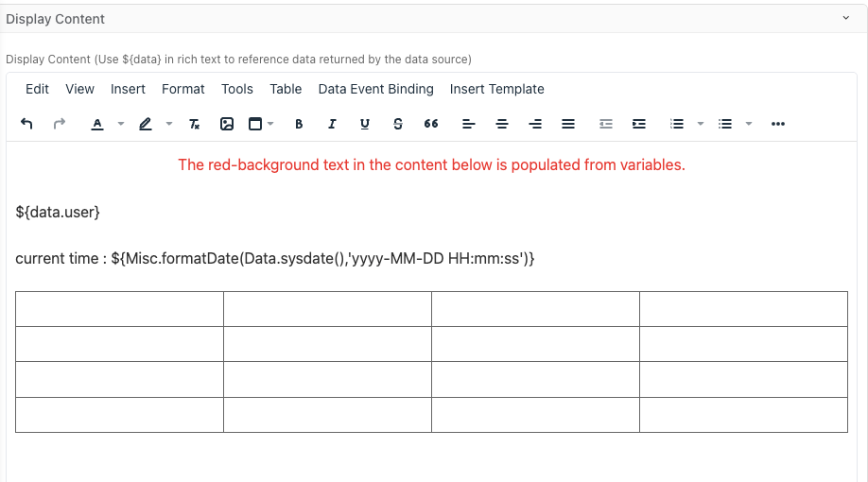Decrease indent of the paragraph

pos(607,124)
